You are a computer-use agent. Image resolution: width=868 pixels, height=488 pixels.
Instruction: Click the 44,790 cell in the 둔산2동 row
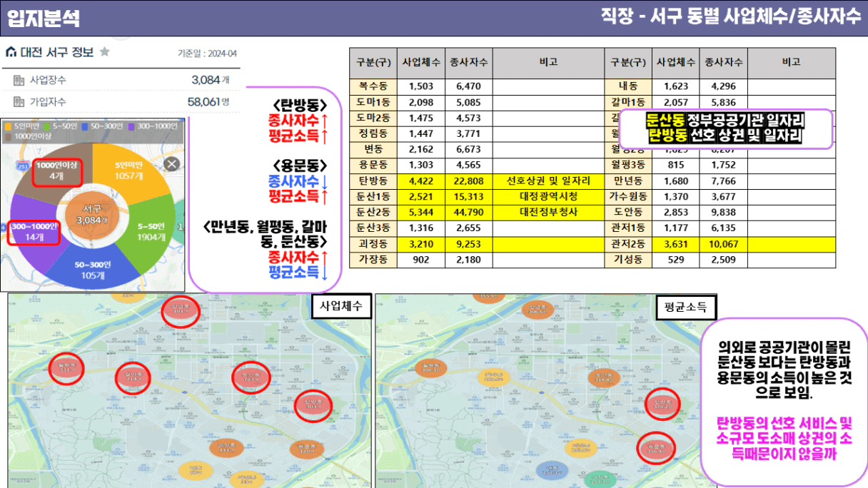point(469,213)
